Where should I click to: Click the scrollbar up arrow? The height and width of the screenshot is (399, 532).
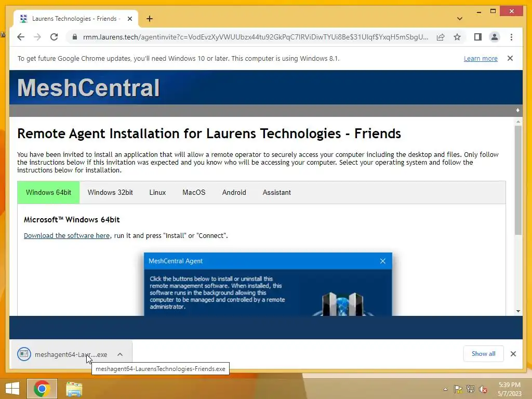518,122
